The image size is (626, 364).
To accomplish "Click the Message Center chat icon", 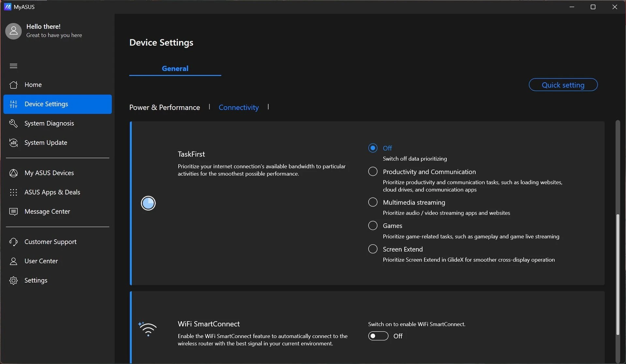I will tap(13, 211).
